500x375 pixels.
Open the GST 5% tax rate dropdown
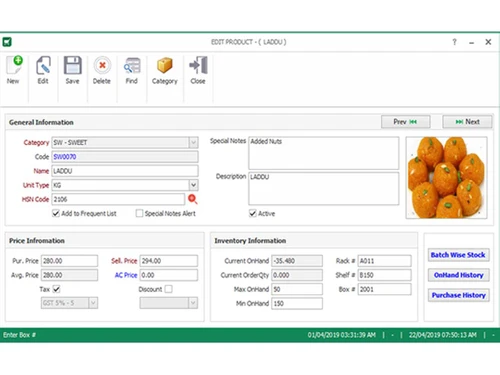pos(93,303)
